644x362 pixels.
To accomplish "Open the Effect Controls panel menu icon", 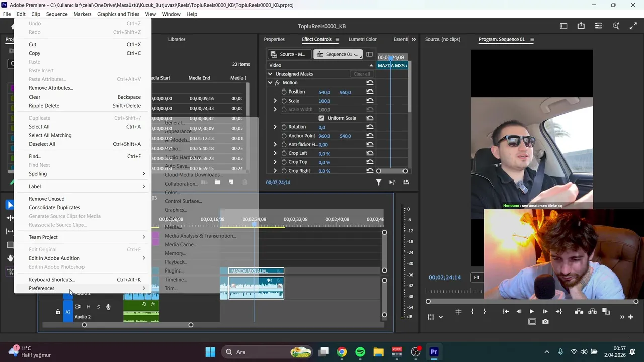I will pos(337,39).
